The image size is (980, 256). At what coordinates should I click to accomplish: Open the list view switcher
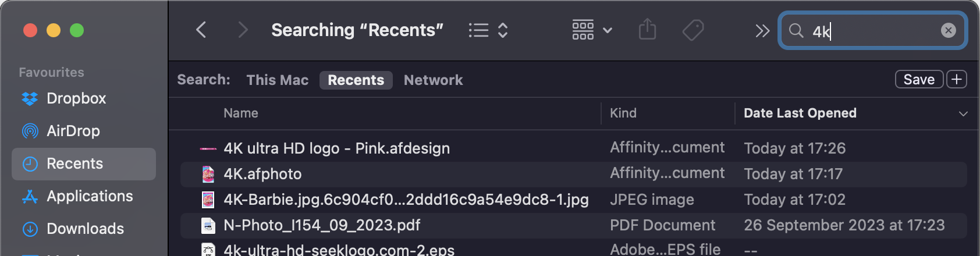[x=489, y=30]
